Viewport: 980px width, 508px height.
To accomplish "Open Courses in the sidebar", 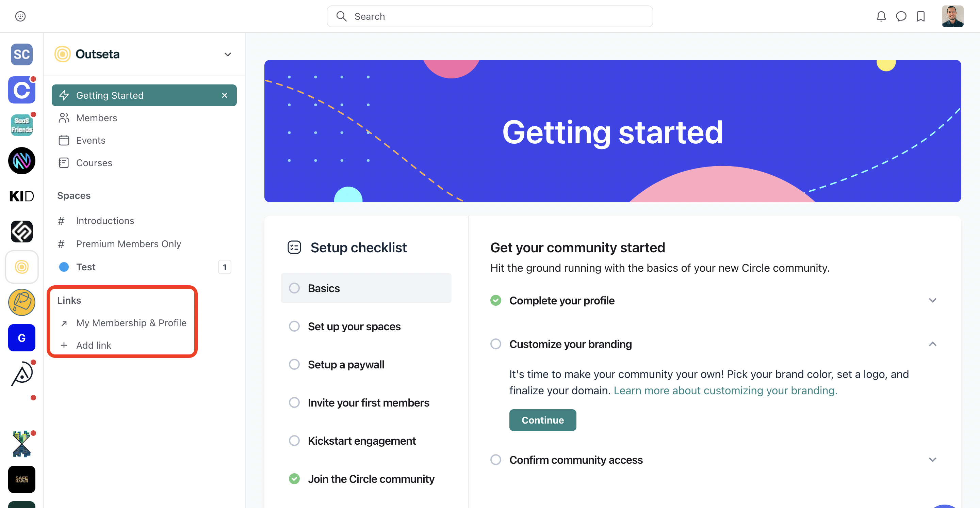I will tap(94, 163).
